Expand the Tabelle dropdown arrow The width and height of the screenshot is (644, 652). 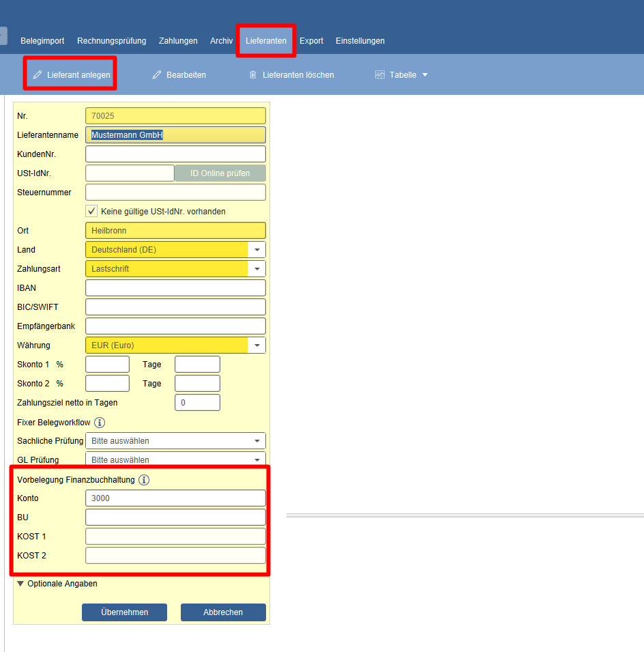[424, 75]
